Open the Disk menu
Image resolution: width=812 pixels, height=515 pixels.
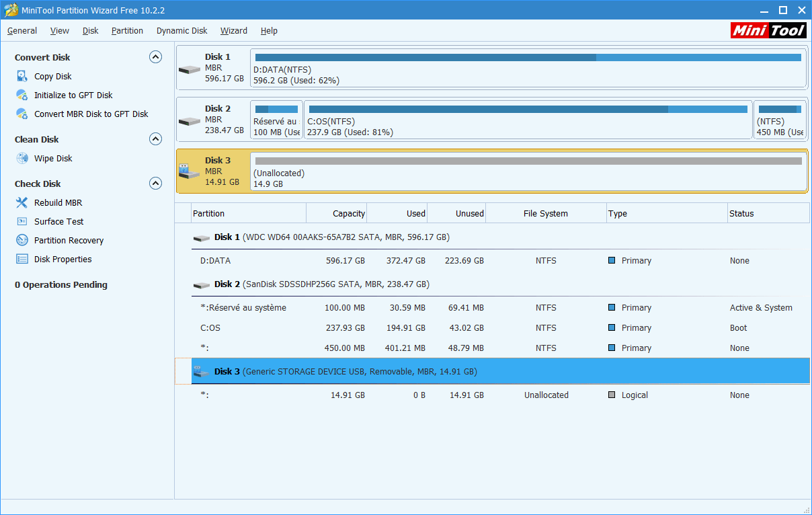[91, 30]
